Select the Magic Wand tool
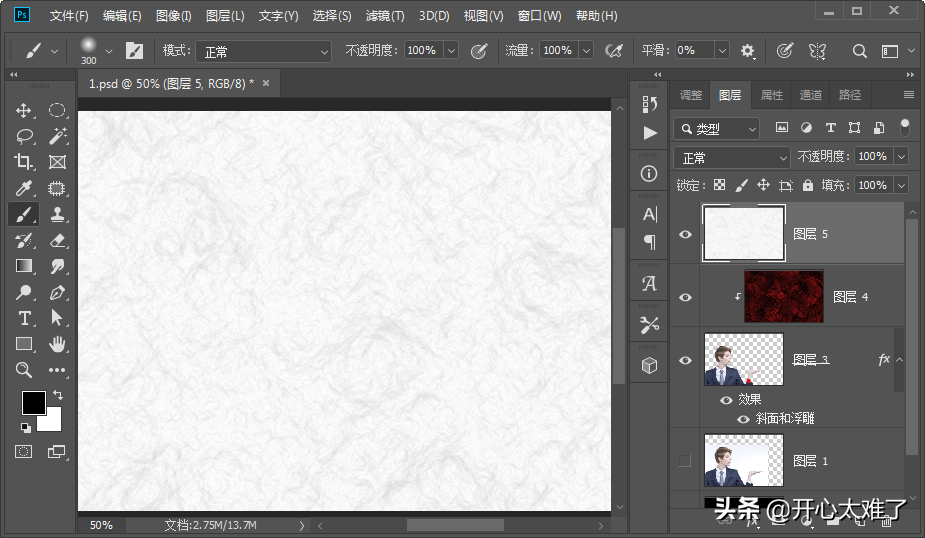This screenshot has width=925, height=538. coord(57,136)
